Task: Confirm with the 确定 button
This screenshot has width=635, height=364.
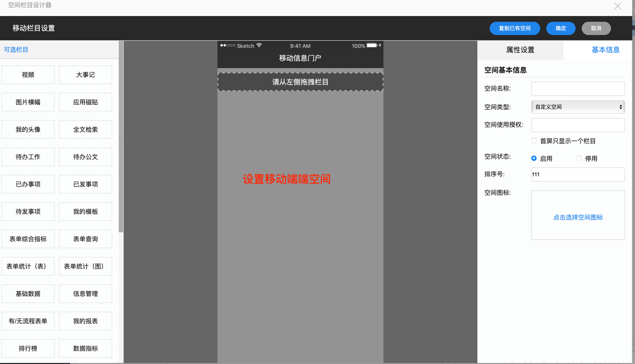Action: click(560, 28)
